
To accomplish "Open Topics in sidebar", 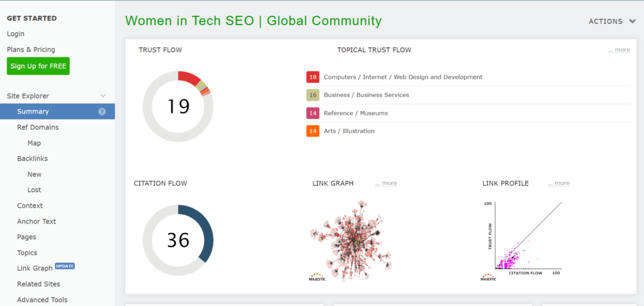I will (x=27, y=252).
